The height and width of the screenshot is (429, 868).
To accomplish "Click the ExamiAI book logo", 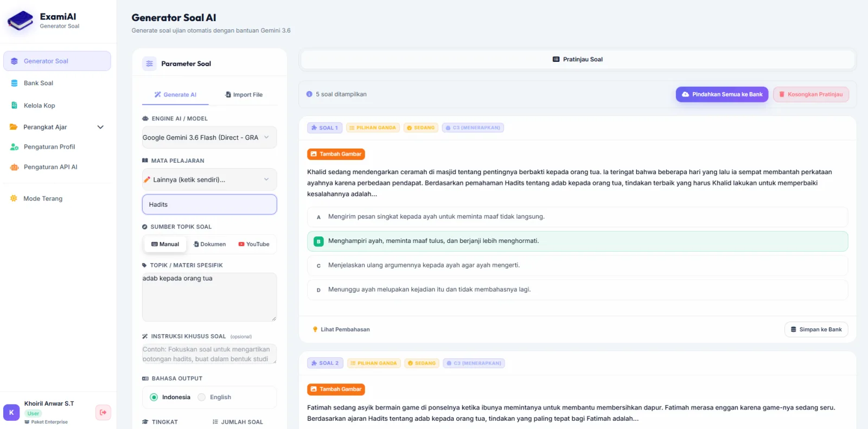I will [20, 21].
